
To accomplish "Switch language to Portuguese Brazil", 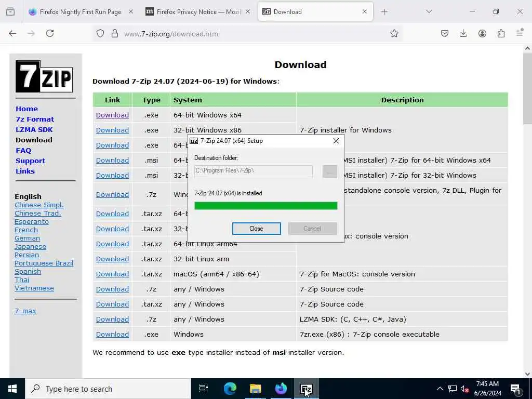I will [x=44, y=263].
